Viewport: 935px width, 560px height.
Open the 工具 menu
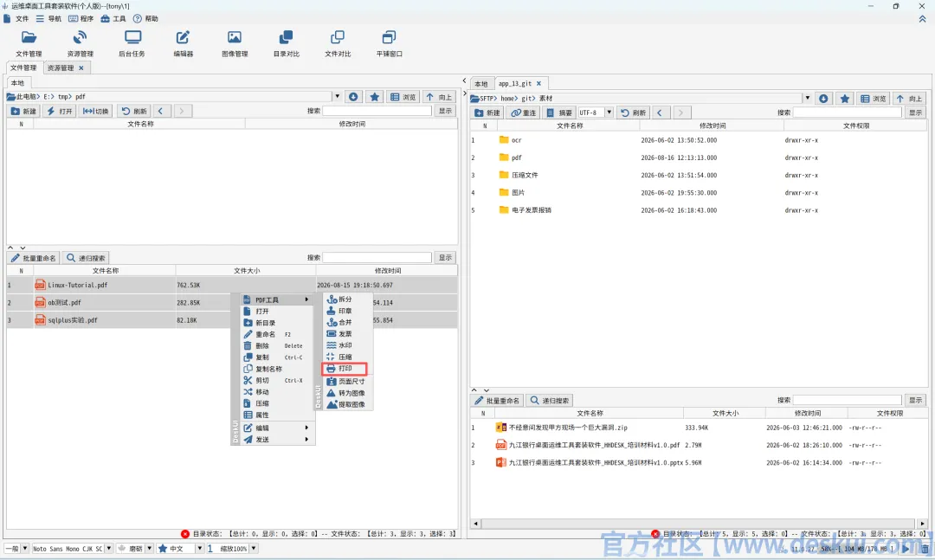click(x=114, y=19)
